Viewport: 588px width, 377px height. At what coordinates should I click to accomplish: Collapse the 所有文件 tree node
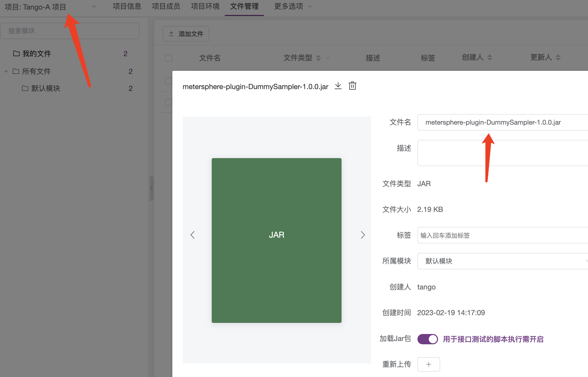6,71
